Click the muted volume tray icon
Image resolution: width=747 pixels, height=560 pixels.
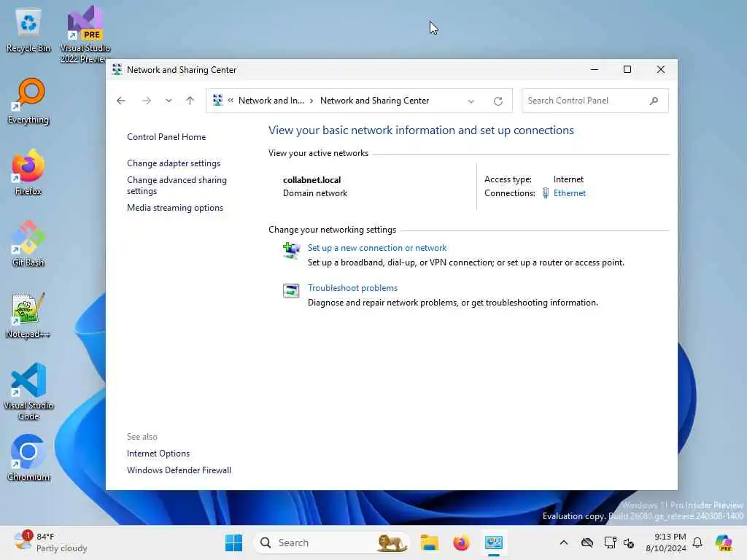pos(629,542)
